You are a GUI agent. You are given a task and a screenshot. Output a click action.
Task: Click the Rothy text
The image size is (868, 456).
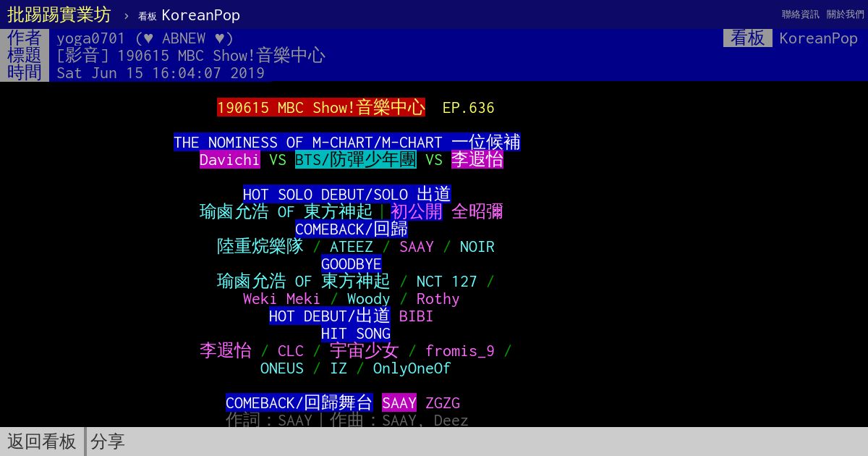pyautogui.click(x=438, y=299)
